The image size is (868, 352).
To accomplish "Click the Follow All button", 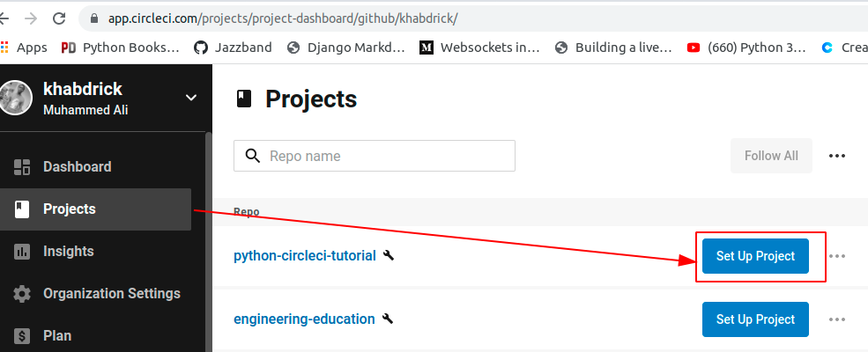I will point(771,156).
